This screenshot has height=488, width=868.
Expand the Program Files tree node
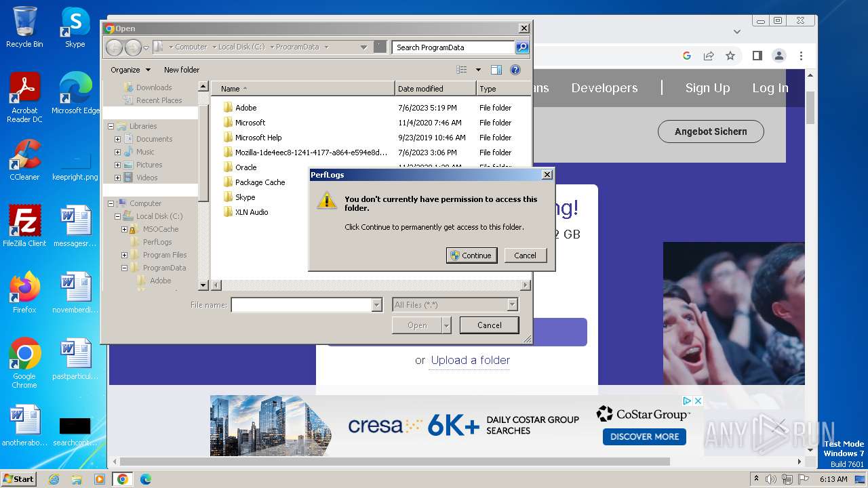[124, 255]
